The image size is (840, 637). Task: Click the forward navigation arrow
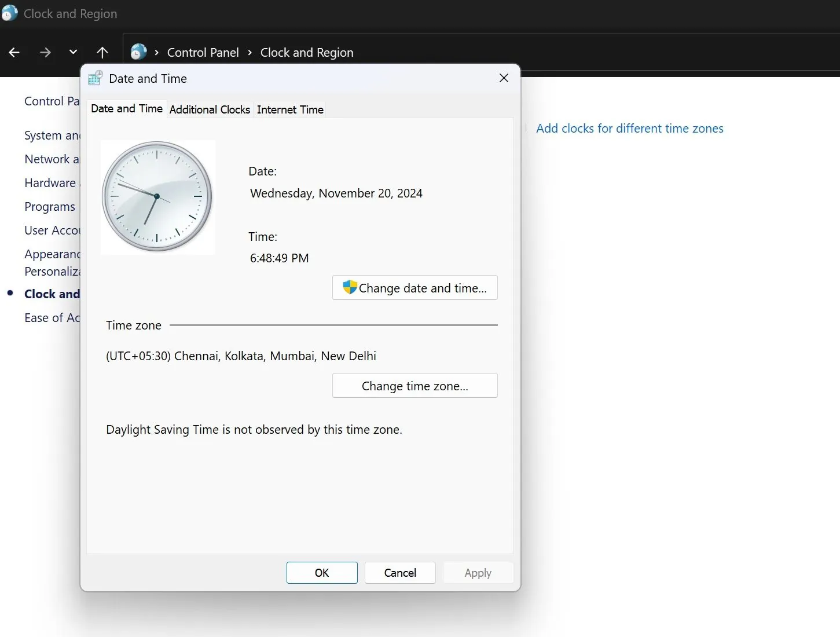pyautogui.click(x=45, y=53)
